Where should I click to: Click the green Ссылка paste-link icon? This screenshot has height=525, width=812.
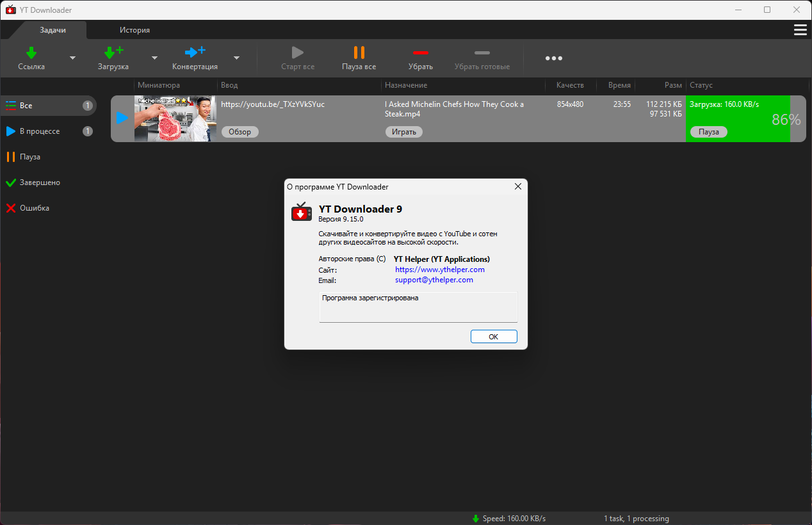[31, 52]
